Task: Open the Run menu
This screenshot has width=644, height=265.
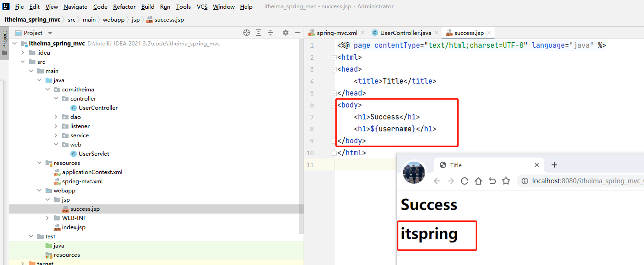Action: pos(165,6)
